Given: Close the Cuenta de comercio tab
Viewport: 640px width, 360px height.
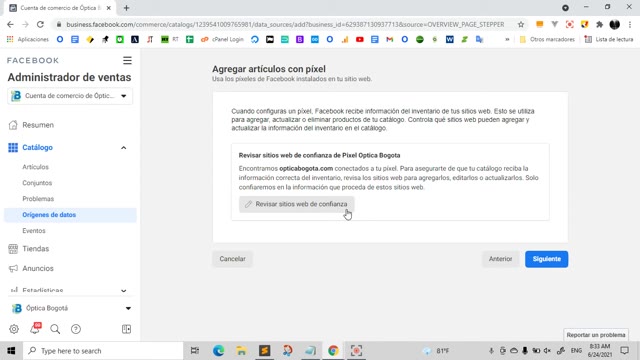Looking at the screenshot, I should pos(109,8).
